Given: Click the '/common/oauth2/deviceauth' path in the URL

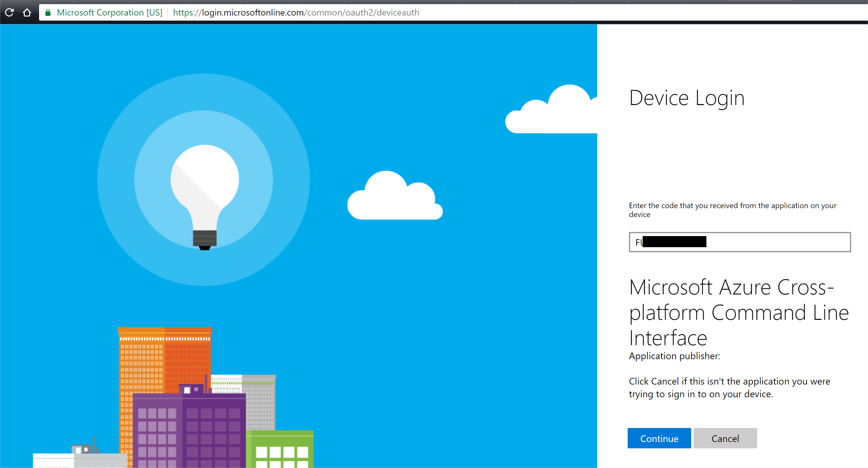Looking at the screenshot, I should 362,12.
